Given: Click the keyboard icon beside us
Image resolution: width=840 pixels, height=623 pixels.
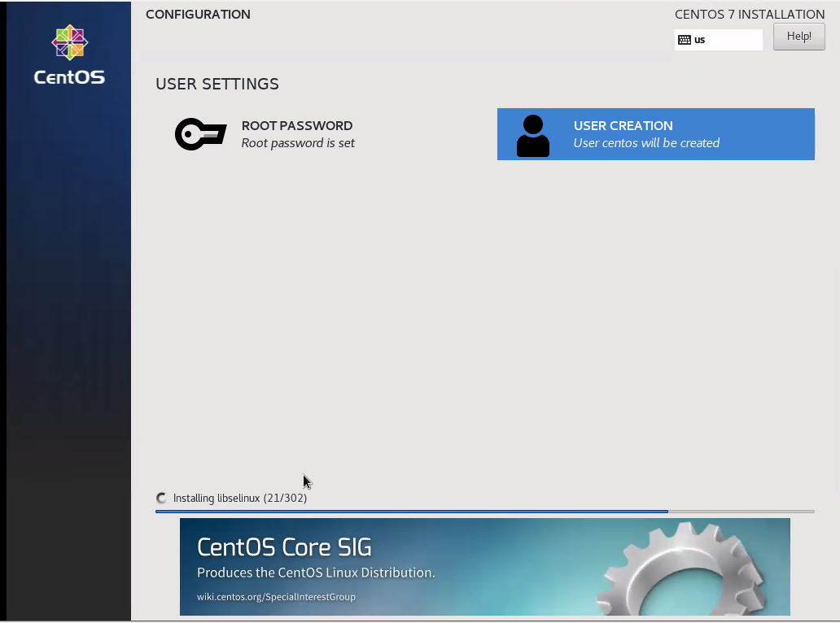Looking at the screenshot, I should [684, 40].
